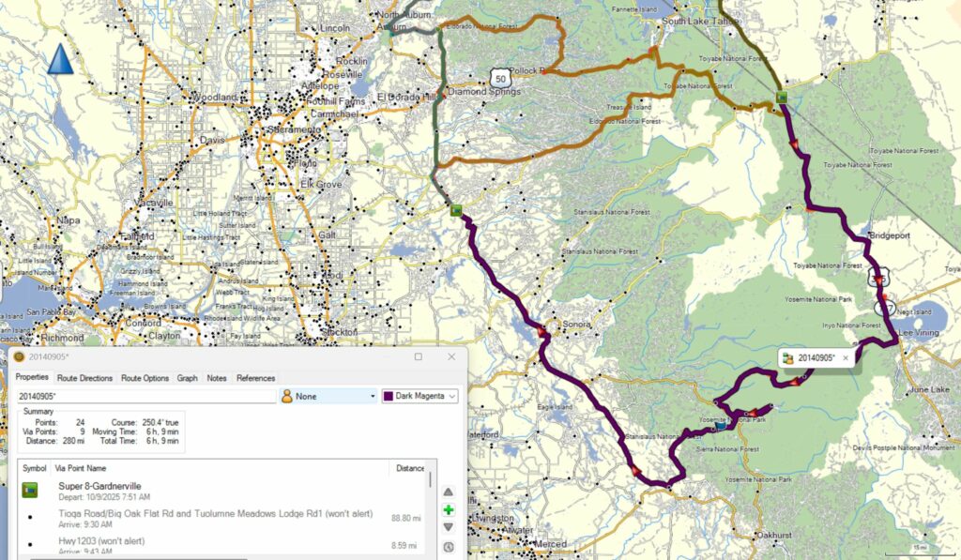Open the References tab

coord(255,378)
